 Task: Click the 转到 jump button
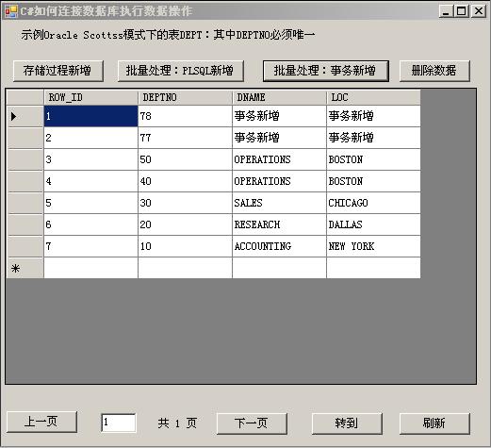point(347,423)
